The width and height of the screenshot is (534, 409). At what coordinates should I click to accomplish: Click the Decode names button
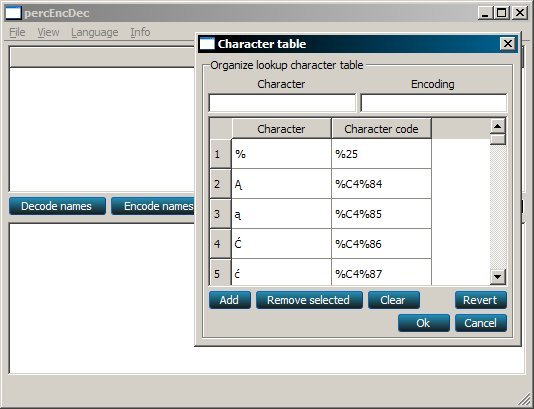click(x=57, y=206)
